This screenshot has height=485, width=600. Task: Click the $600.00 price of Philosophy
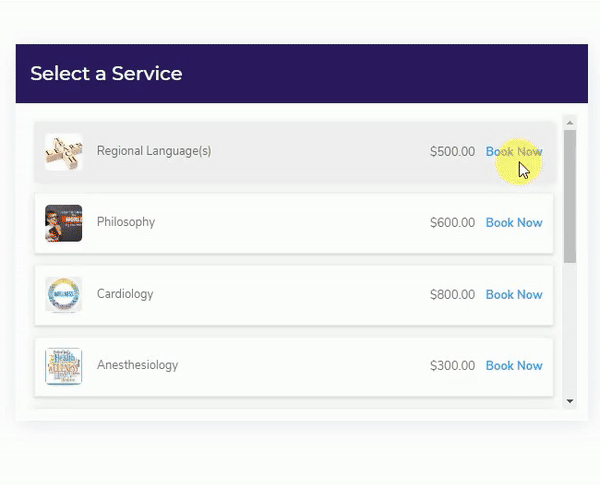point(452,223)
